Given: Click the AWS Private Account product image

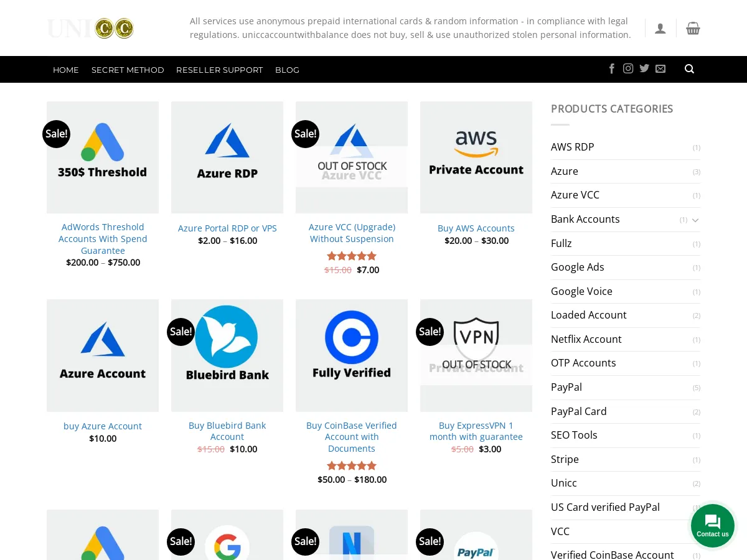Looking at the screenshot, I should click(476, 157).
